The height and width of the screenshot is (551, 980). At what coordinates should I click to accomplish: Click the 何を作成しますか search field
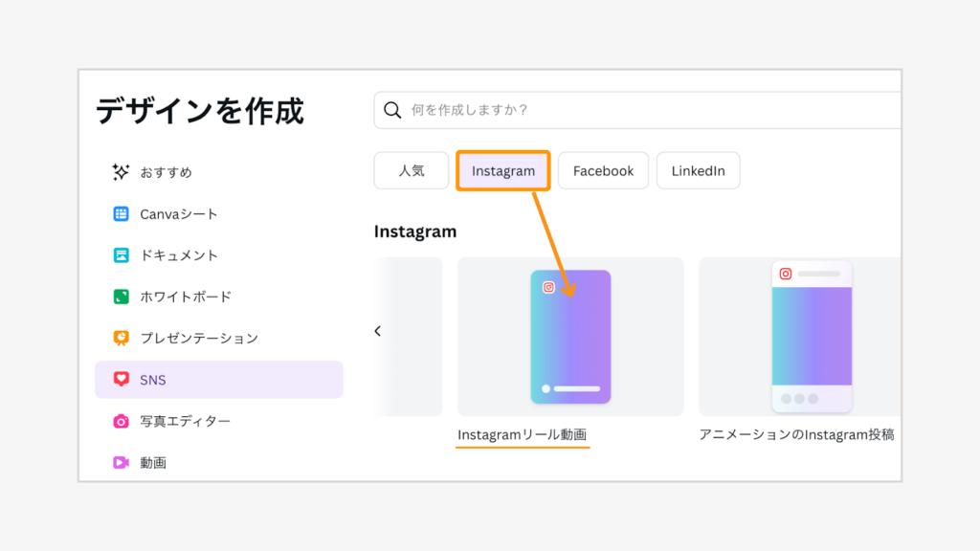click(574, 110)
